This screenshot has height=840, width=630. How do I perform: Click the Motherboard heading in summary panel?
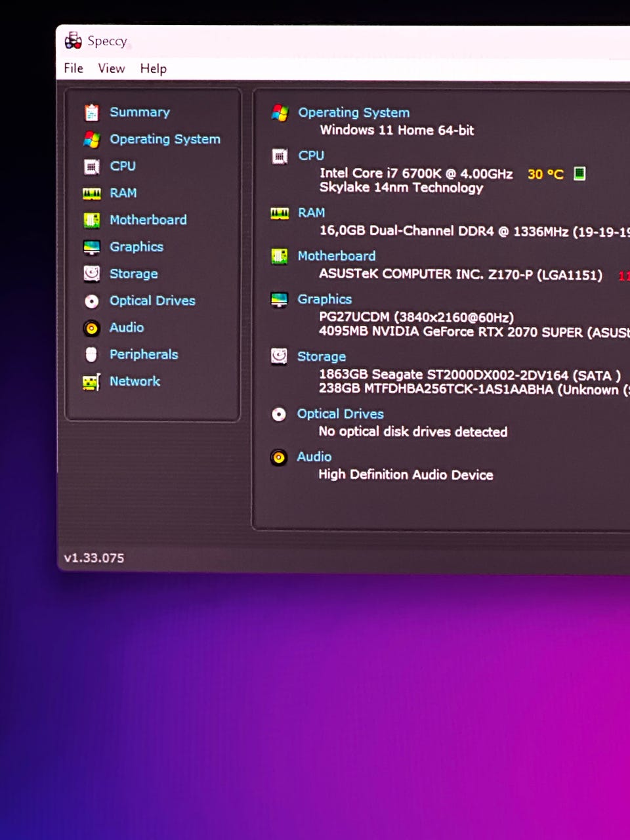click(x=337, y=256)
